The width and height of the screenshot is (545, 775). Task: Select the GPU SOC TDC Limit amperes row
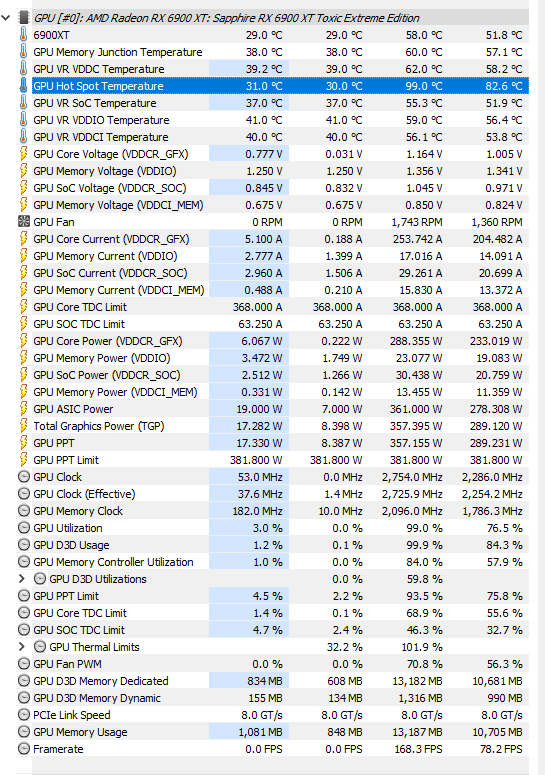[x=281, y=324]
